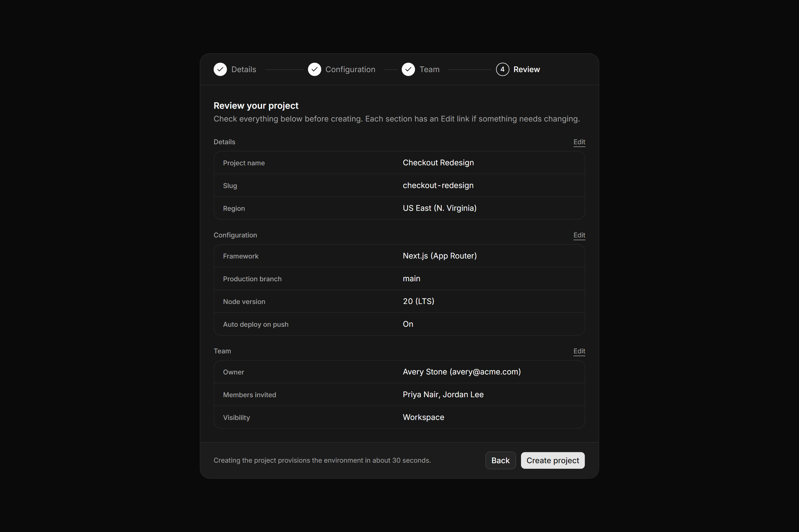The height and width of the screenshot is (532, 799).
Task: Click the 'Slug' row label
Action: point(230,186)
